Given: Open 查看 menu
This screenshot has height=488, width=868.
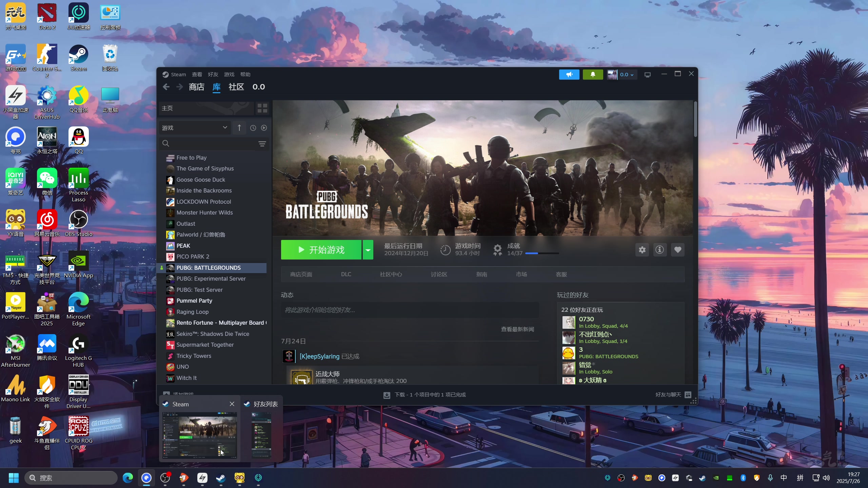Looking at the screenshot, I should [197, 75].
